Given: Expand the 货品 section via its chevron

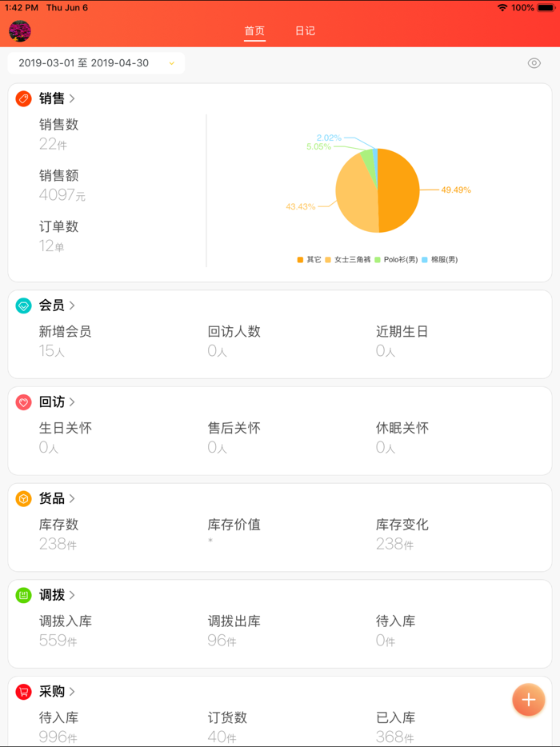Looking at the screenshot, I should [72, 498].
